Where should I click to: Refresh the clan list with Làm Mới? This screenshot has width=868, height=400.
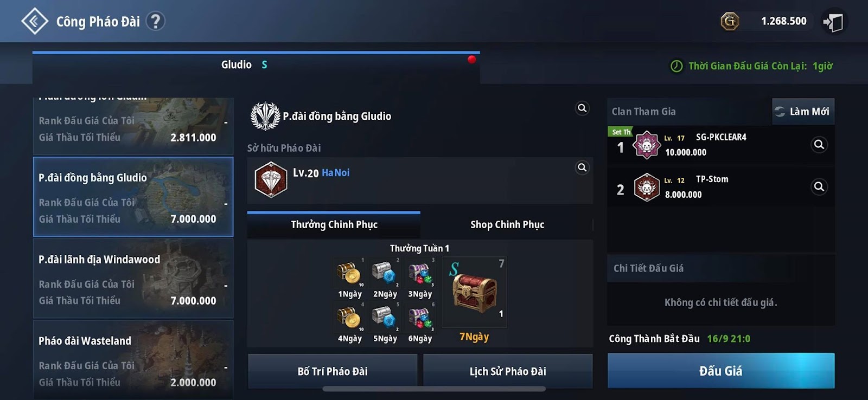coord(803,111)
